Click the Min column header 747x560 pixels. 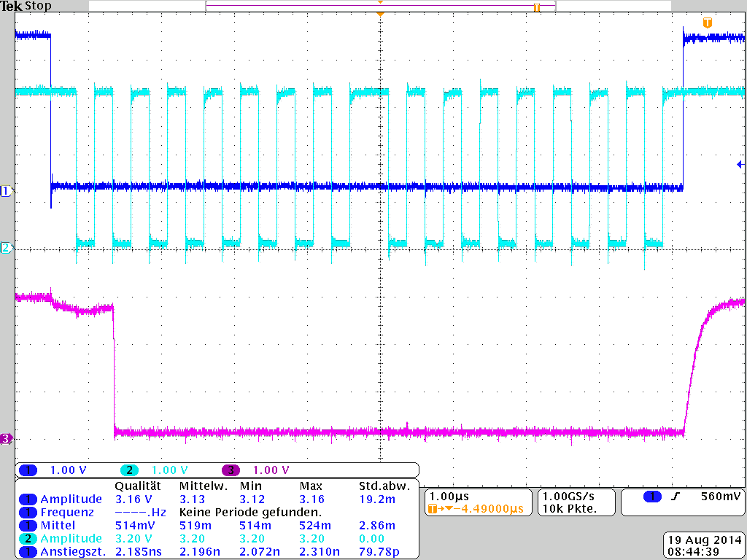[251, 486]
